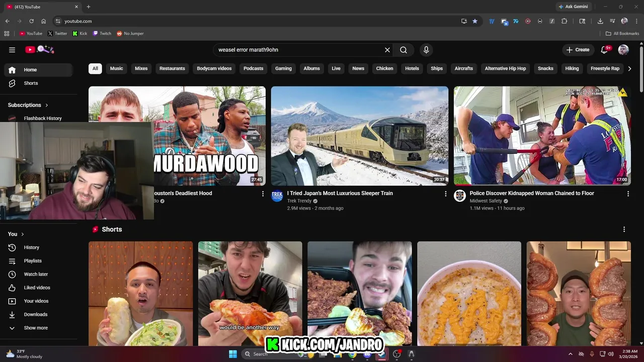The image size is (644, 362).
Task: Click the Ask Gemini button
Action: 573,7
